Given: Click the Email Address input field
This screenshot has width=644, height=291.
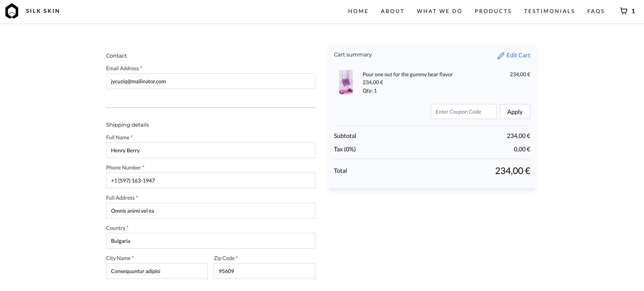Looking at the screenshot, I should pyautogui.click(x=211, y=81).
